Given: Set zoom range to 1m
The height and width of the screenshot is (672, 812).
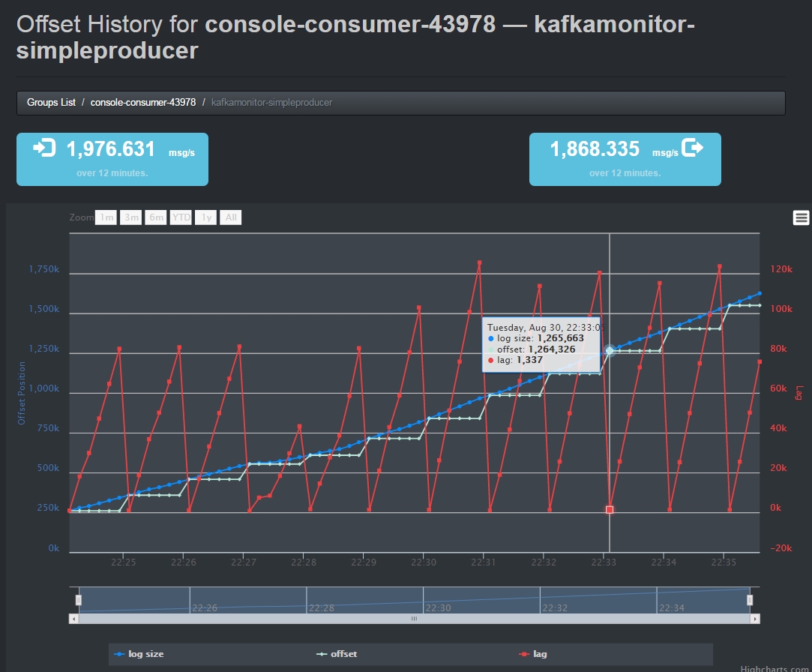Looking at the screenshot, I should 106,217.
